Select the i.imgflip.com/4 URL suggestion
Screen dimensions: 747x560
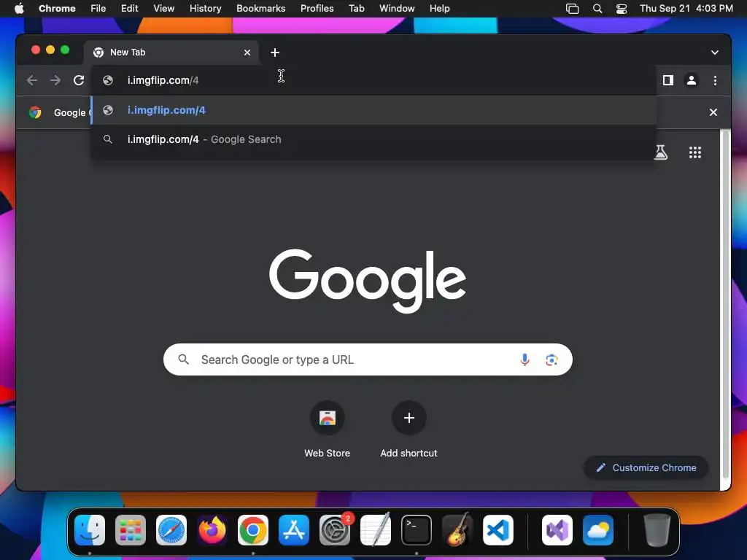point(374,110)
